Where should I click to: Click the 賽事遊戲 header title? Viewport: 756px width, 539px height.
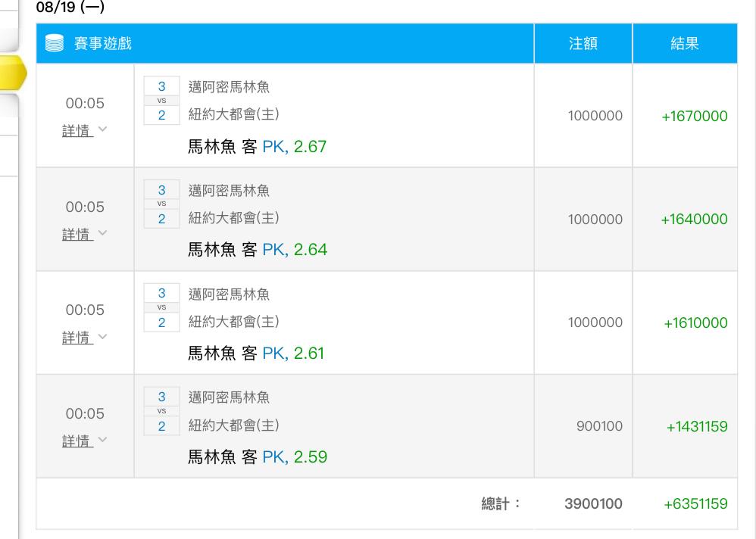coord(103,43)
